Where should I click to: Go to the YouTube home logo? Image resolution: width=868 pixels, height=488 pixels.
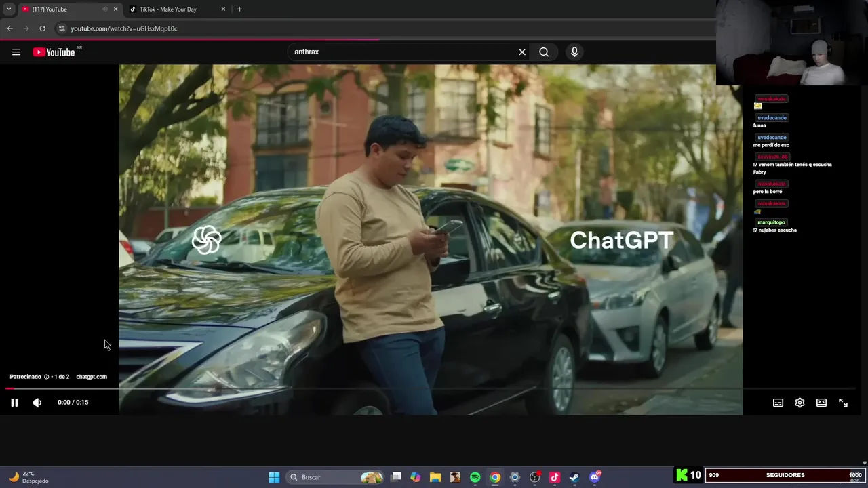point(54,52)
